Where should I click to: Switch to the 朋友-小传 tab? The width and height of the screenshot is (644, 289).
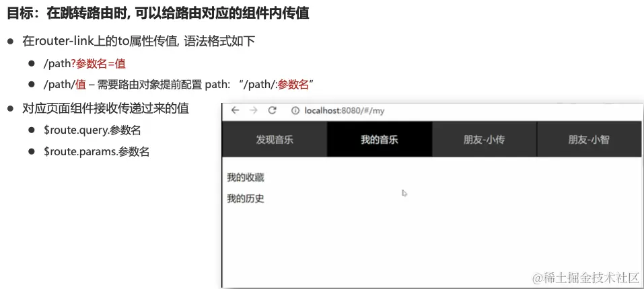click(x=485, y=139)
